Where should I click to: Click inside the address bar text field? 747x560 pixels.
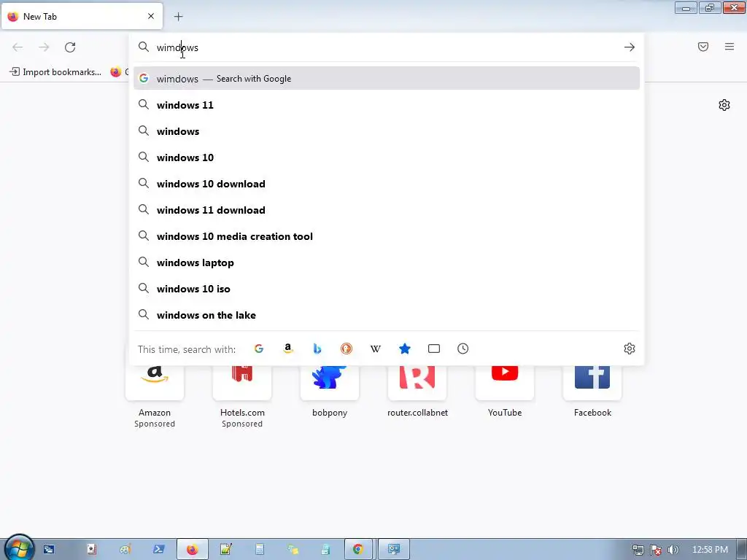click(386, 47)
